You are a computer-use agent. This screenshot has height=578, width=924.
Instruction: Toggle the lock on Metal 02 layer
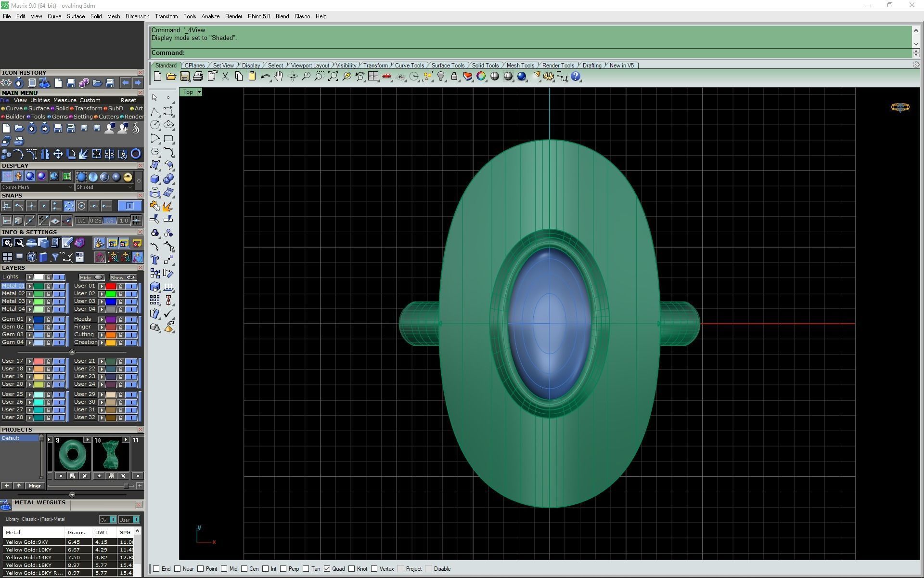[48, 294]
